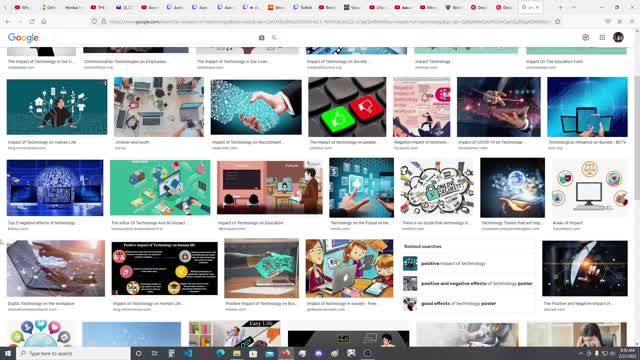Click the Windows taskbar search box
Image resolution: width=640 pixels, height=360 pixels.
(73, 353)
